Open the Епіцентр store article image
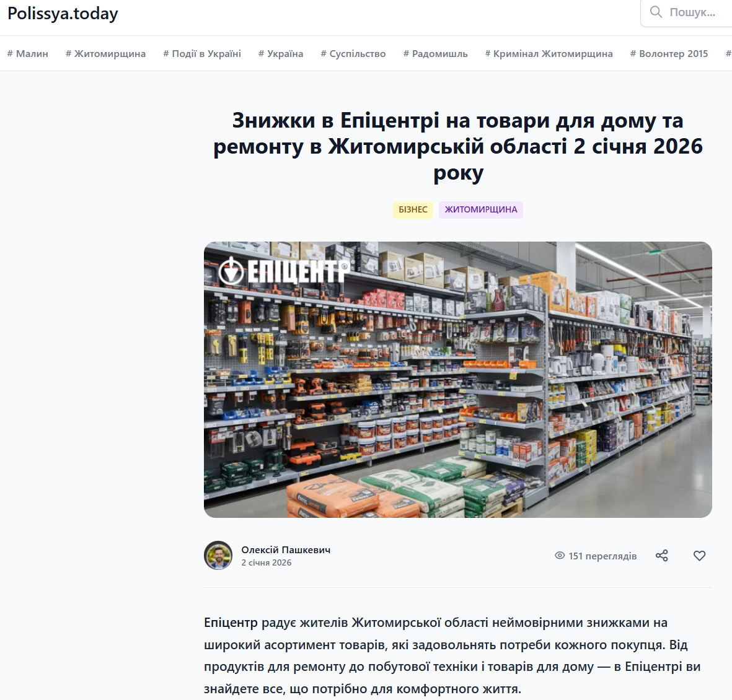Image resolution: width=732 pixels, height=700 pixels. pos(458,379)
